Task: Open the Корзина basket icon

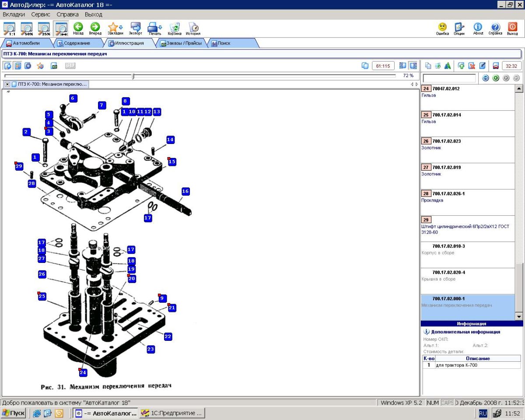Action: 174,28
